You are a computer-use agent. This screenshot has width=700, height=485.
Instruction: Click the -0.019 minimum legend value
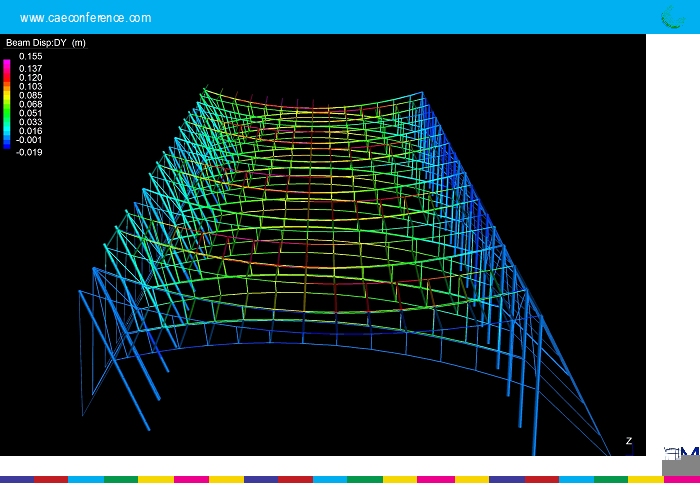29,152
